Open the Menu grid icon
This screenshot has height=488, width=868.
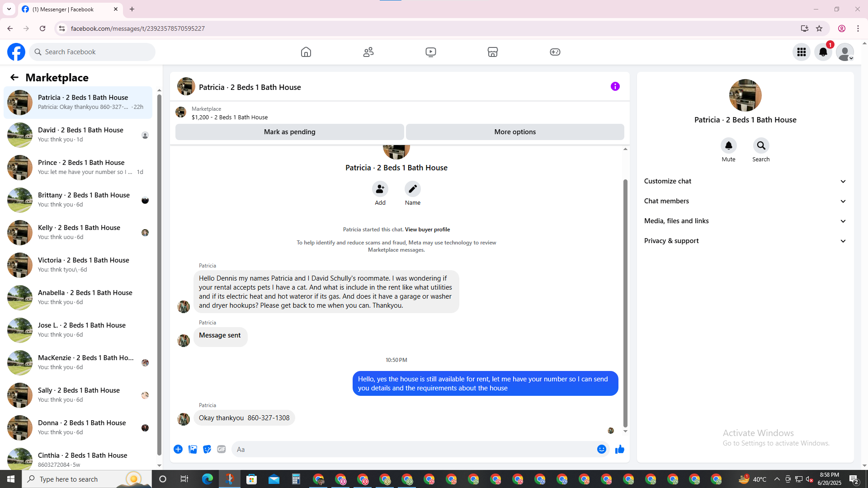802,52
